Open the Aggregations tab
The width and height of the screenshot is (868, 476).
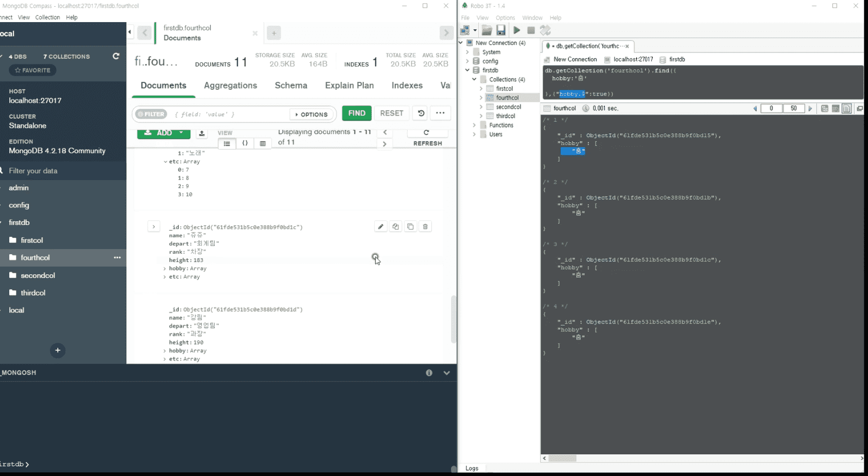point(231,85)
